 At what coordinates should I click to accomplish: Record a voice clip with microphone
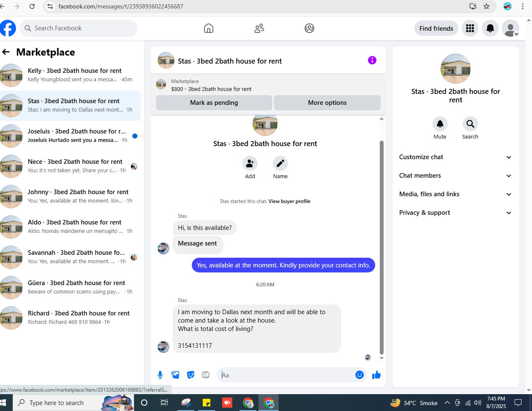click(160, 375)
